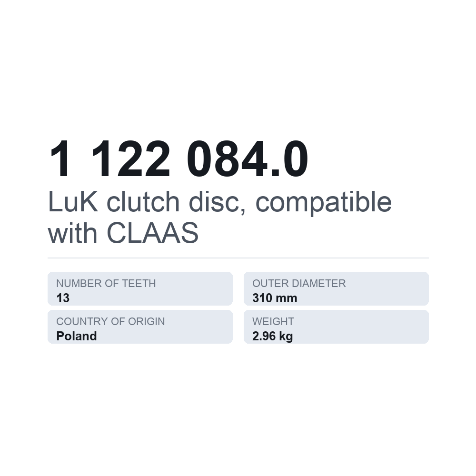Click the WEIGHT label

(273, 321)
